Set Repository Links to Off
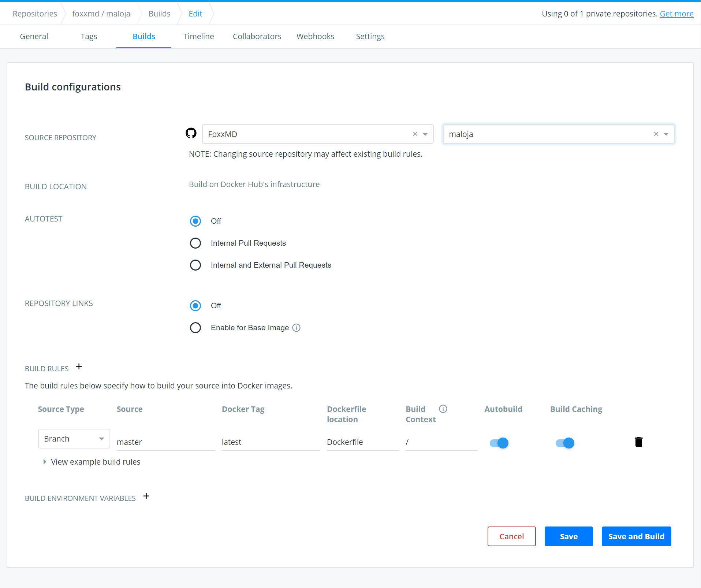Viewport: 701px width, 588px height. [x=195, y=306]
